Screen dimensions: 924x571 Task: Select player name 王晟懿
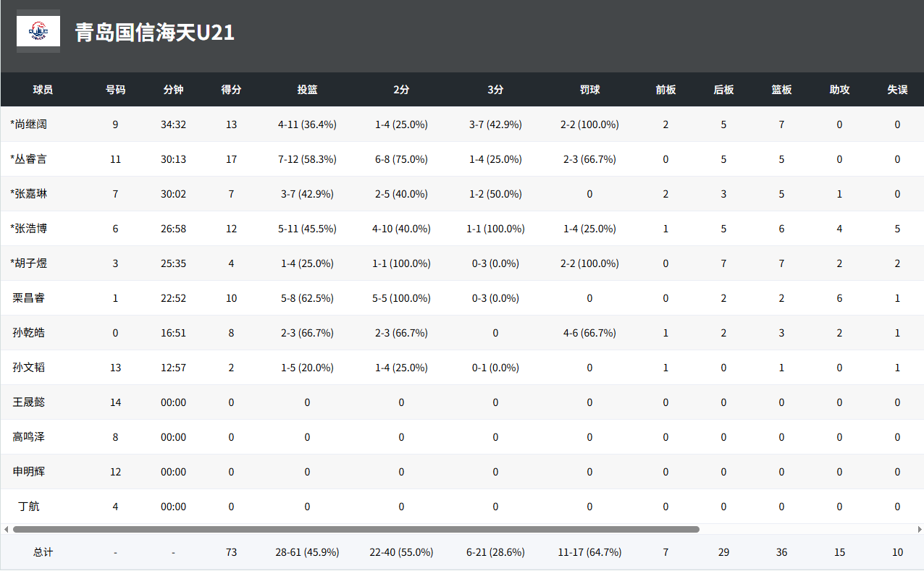[28, 402]
